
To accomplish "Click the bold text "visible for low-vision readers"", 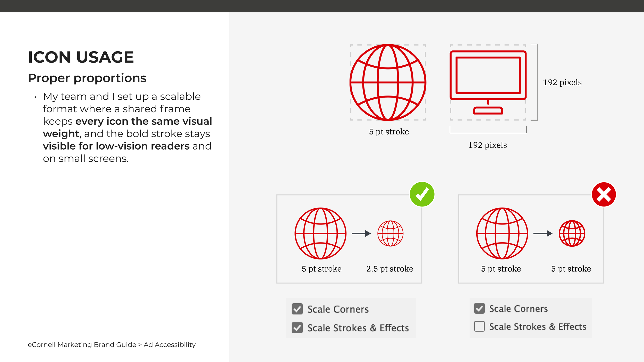I will pos(116,146).
